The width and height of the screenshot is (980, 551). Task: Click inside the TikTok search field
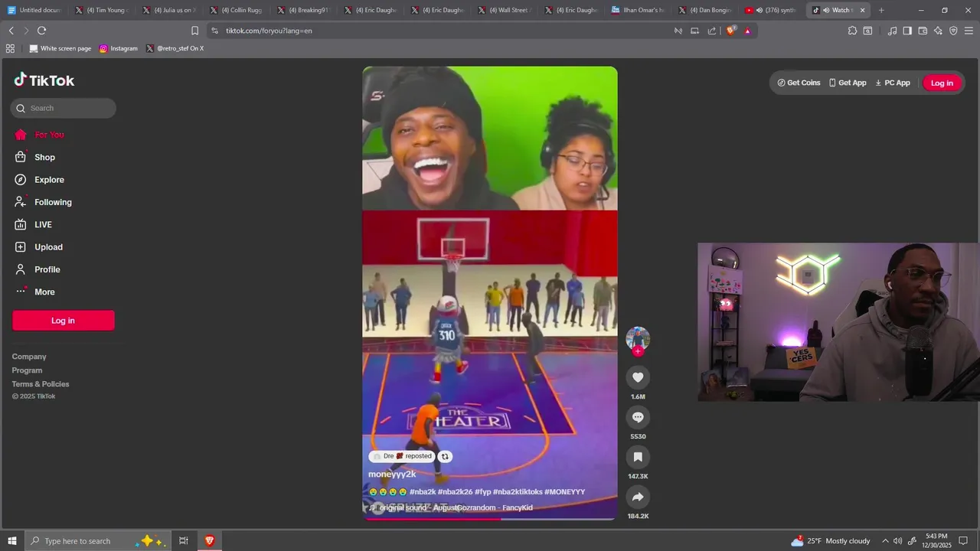[64, 108]
